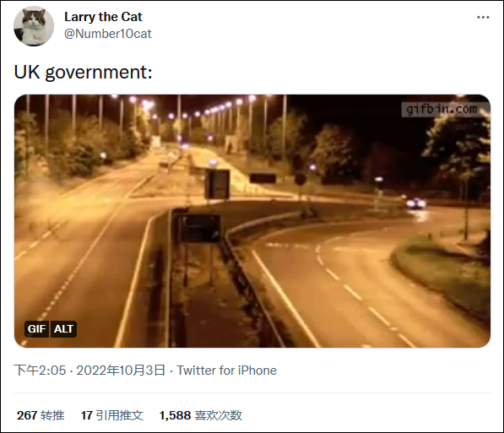
Task: Click the gifbin.com watermark in GIF
Action: (x=442, y=109)
